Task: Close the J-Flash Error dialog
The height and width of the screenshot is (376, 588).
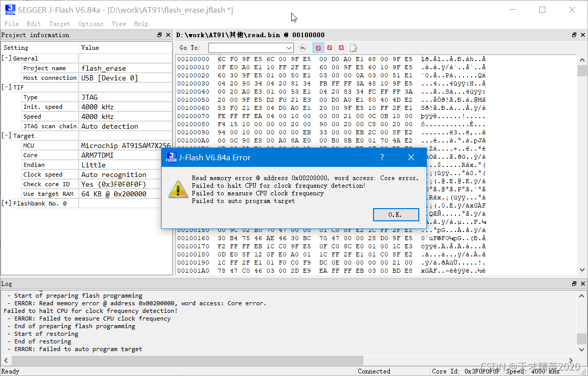Action: pyautogui.click(x=411, y=157)
